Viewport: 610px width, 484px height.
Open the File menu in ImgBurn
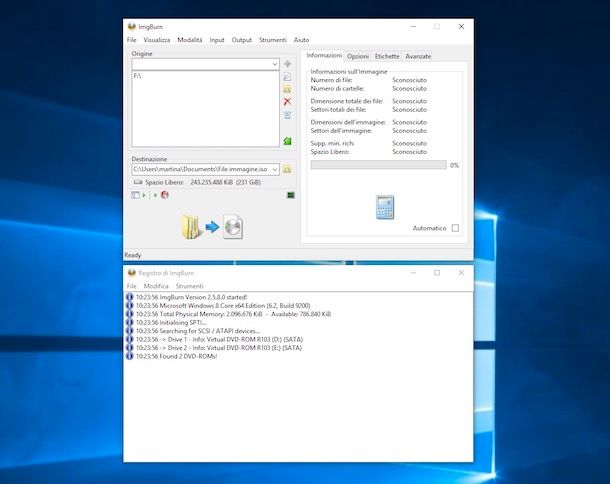(131, 40)
